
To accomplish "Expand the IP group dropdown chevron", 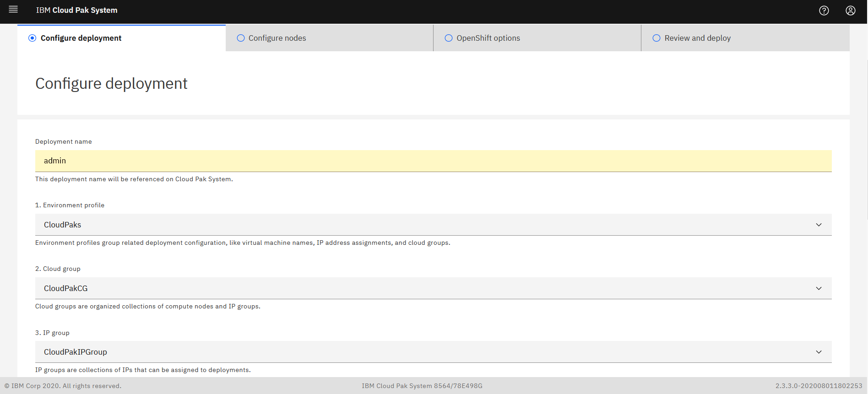I will (x=819, y=352).
